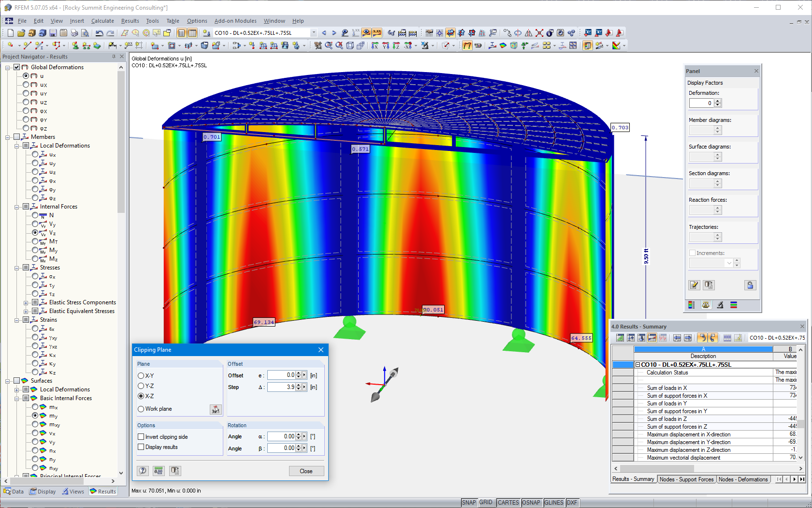
Task: Switch to the Display navigator tab
Action: coord(43,492)
